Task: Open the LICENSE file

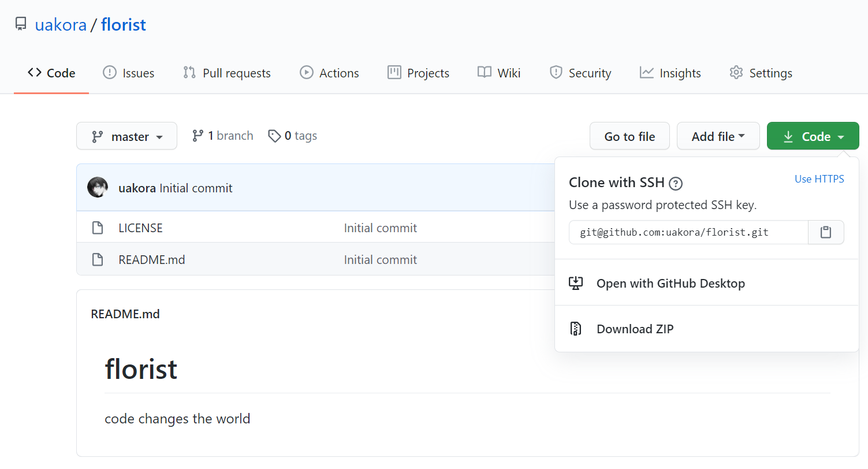Action: pos(140,228)
